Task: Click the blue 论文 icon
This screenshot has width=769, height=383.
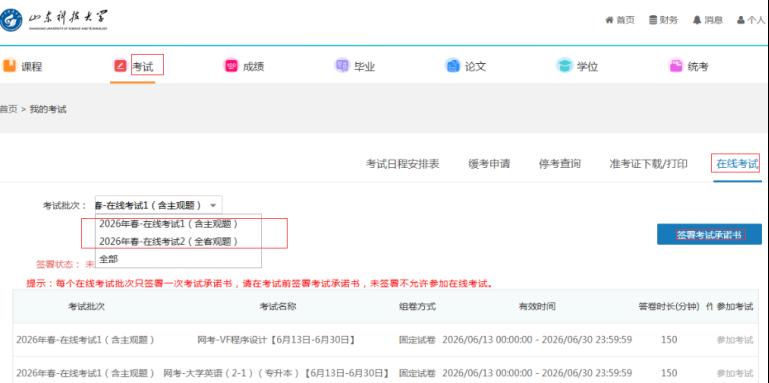Action: [453, 66]
